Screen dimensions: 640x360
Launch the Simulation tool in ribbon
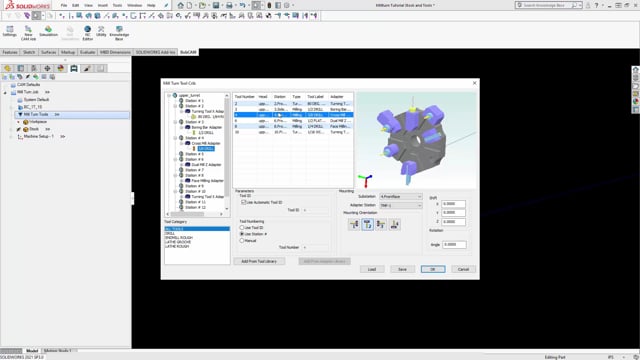[49, 31]
